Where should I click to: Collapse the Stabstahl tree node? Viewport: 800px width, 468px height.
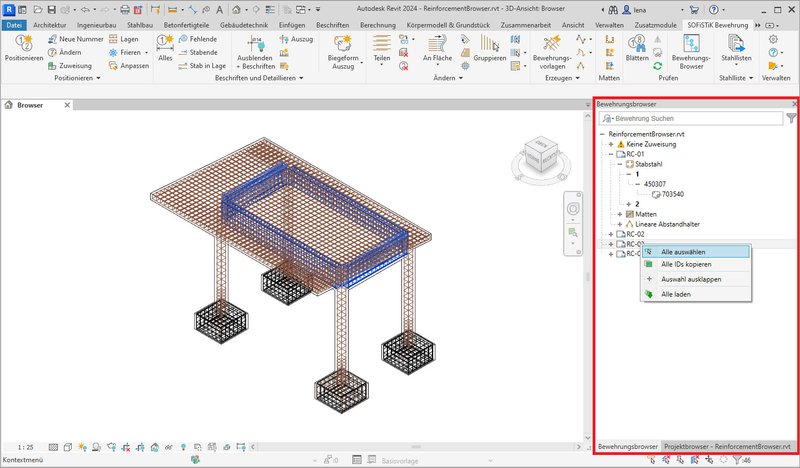click(x=620, y=164)
